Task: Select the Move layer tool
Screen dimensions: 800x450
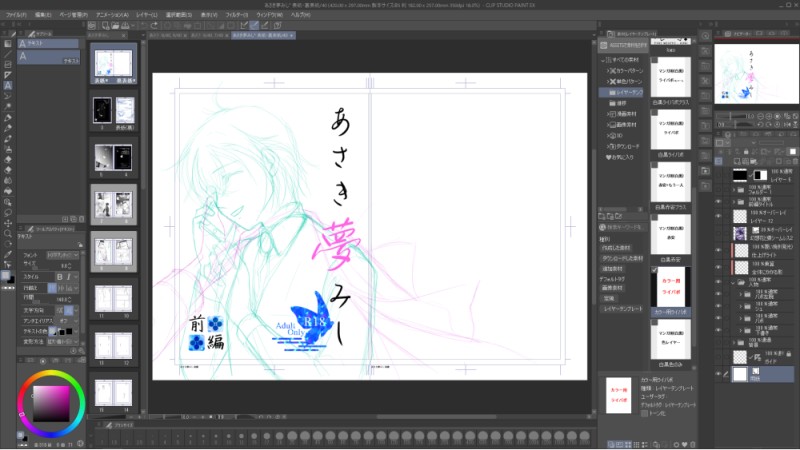Action: coord(8,223)
